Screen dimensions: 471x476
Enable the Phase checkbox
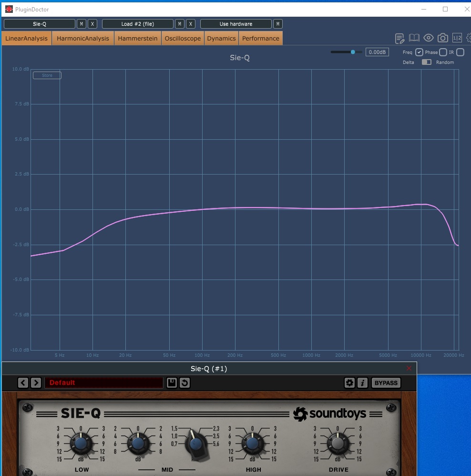(443, 52)
